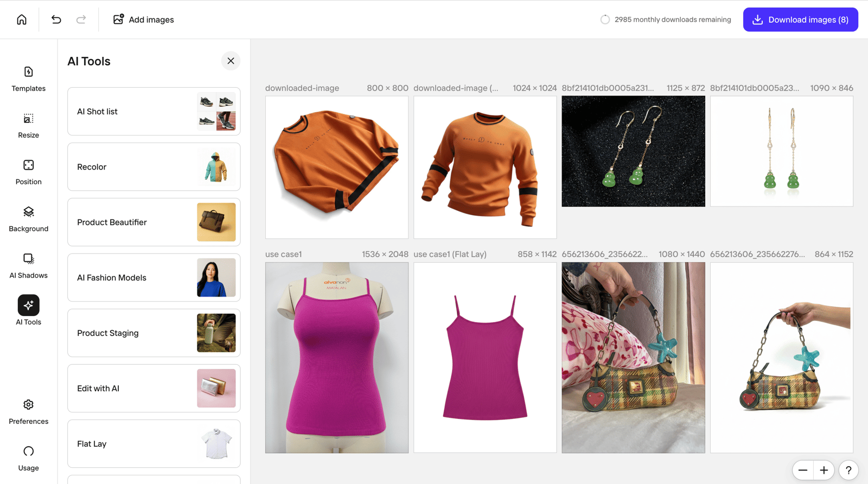Zoom in with the plus button
The height and width of the screenshot is (484, 868).
(824, 470)
